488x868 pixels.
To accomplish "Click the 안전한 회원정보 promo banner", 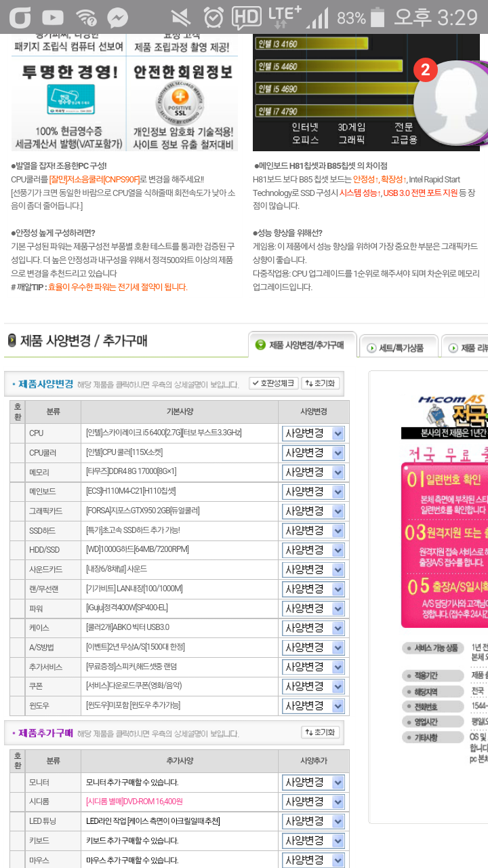I will [183, 105].
